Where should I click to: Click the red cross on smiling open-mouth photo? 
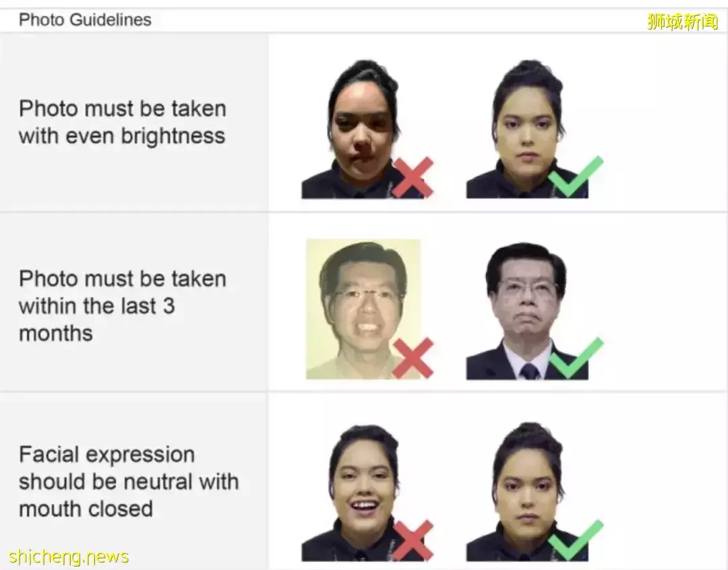413,540
